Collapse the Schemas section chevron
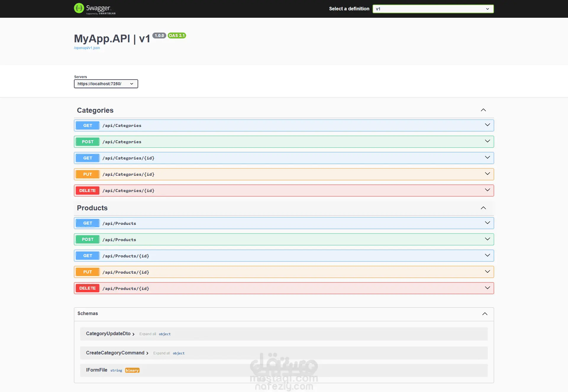This screenshot has width=568, height=392. pos(485,314)
